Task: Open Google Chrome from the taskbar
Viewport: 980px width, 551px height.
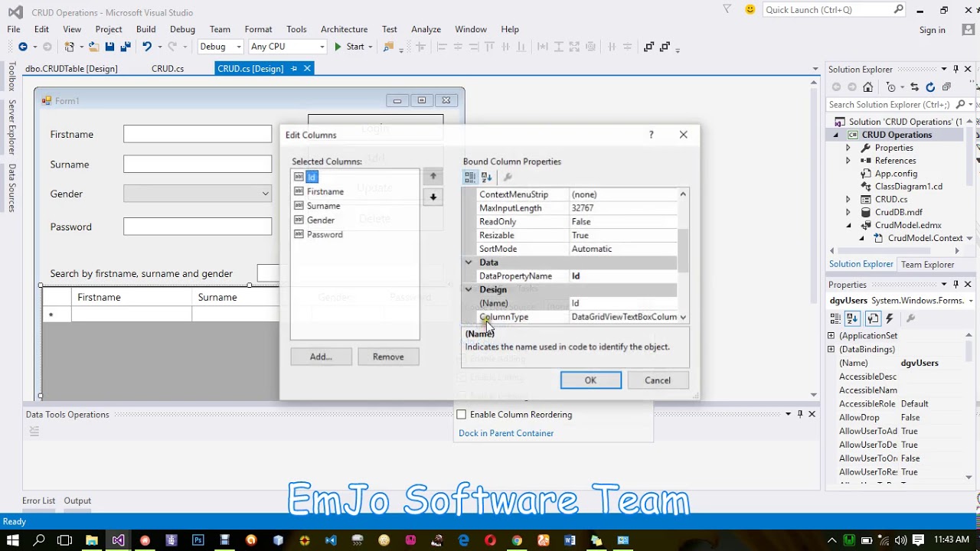Action: pos(517,540)
